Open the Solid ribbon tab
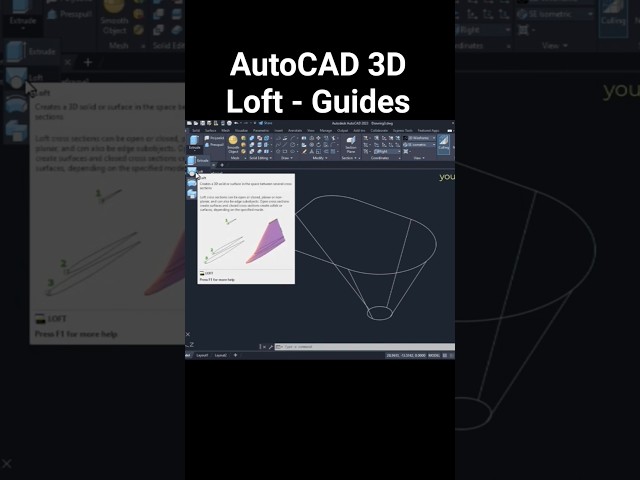 tap(196, 131)
